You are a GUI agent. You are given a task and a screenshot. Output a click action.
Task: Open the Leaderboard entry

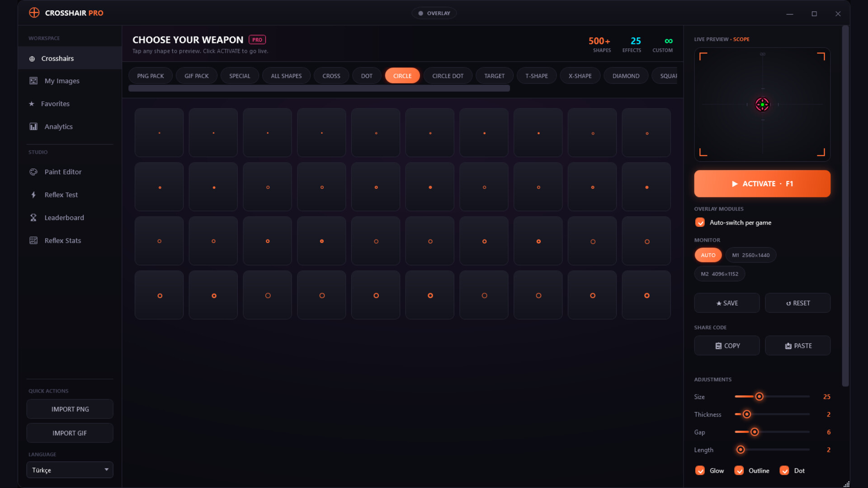pos(70,217)
